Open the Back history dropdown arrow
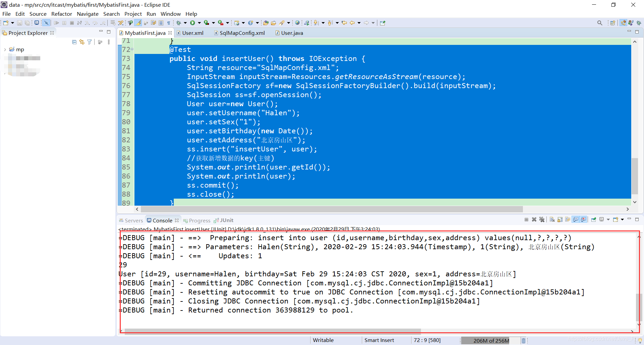Viewport: 644px width, 345px height. coord(359,23)
